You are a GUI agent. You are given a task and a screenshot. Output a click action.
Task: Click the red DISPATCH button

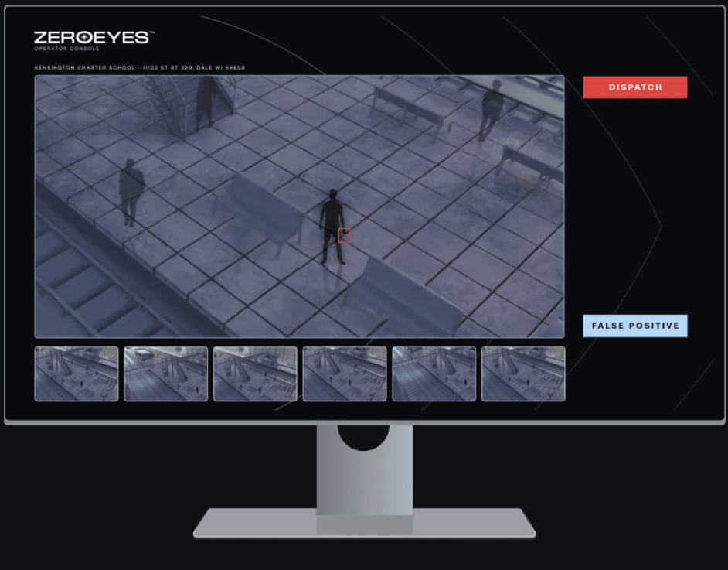[634, 87]
